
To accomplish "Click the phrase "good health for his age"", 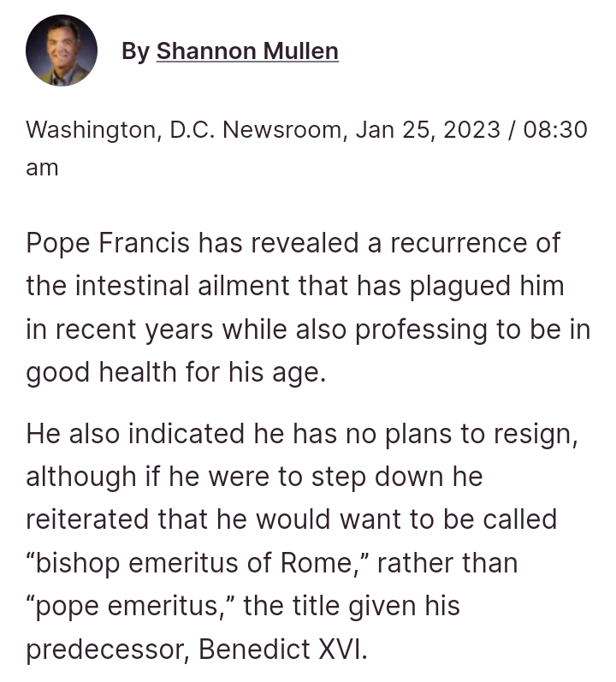I will [x=175, y=374].
